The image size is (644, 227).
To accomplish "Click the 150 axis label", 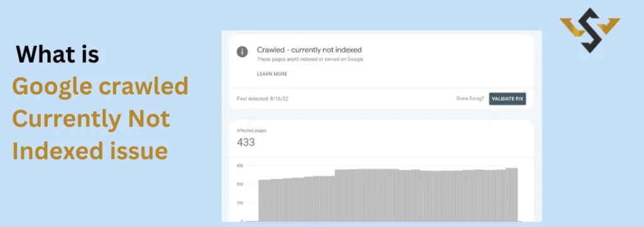I will [240, 202].
